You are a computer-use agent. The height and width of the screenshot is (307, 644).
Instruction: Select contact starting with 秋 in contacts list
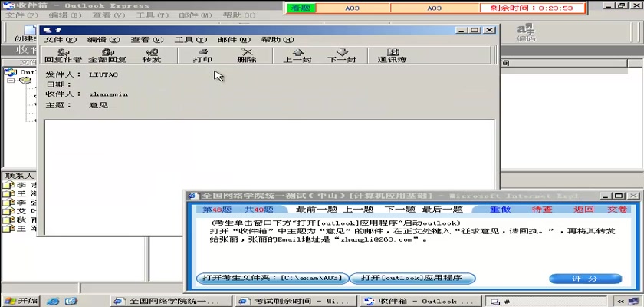20,220
